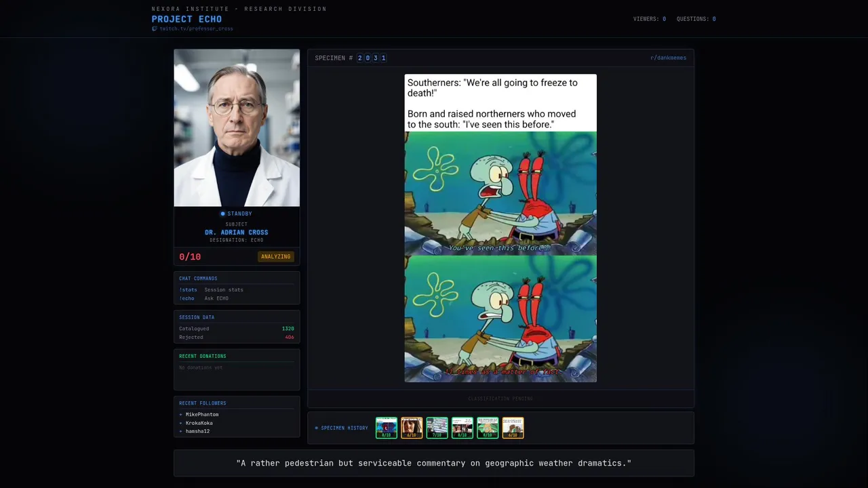Click the plus icon beside KrokaKoka
This screenshot has width=868, height=488.
[x=181, y=423]
